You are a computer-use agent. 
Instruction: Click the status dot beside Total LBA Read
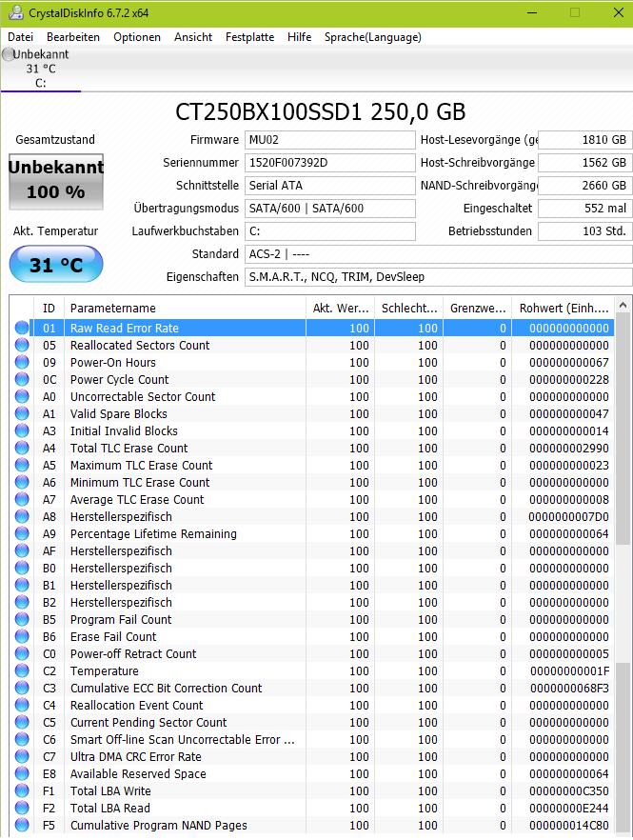[x=22, y=808]
